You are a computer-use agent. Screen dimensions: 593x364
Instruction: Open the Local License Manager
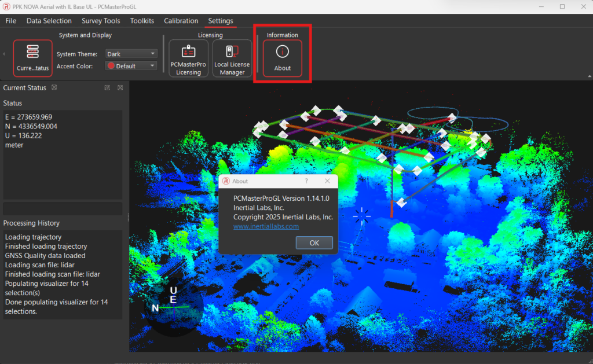[232, 58]
